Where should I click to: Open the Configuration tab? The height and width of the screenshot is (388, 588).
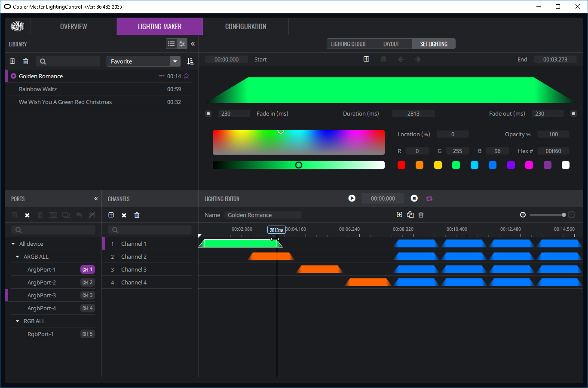[x=245, y=26]
